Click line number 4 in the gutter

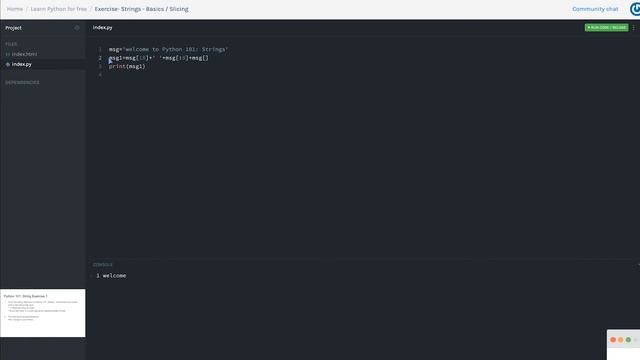[x=100, y=75]
